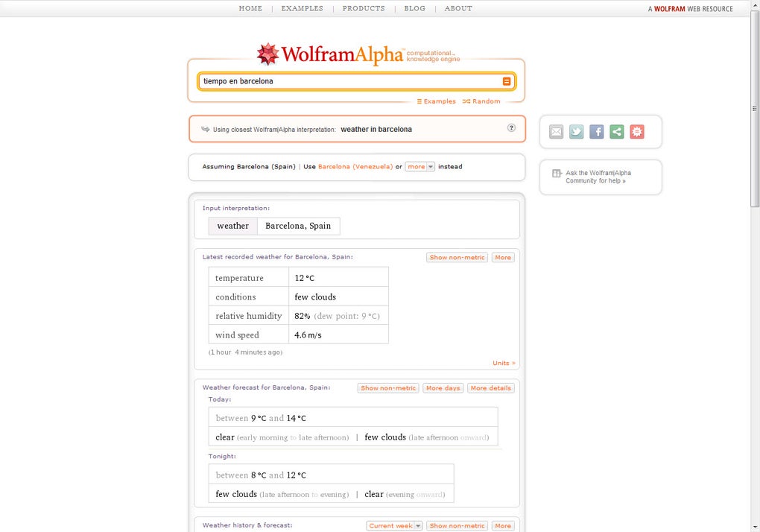Open the interpretation help question mark
760x532 pixels.
[511, 128]
